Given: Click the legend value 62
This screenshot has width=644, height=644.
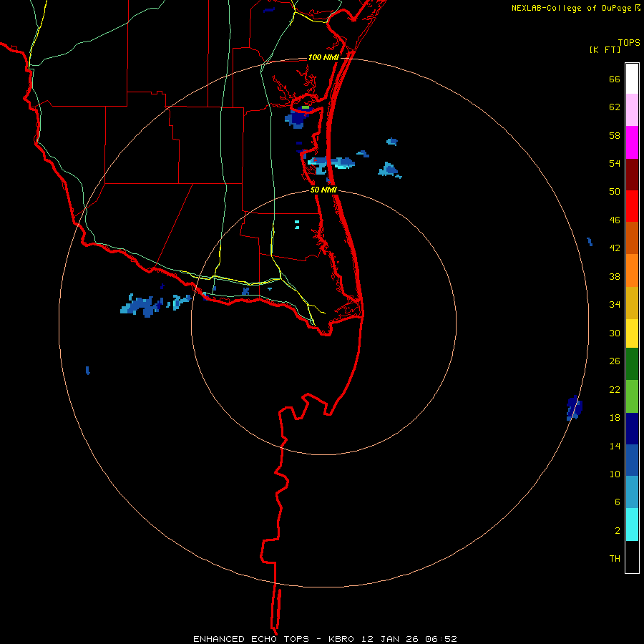Looking at the screenshot, I should click(615, 107).
